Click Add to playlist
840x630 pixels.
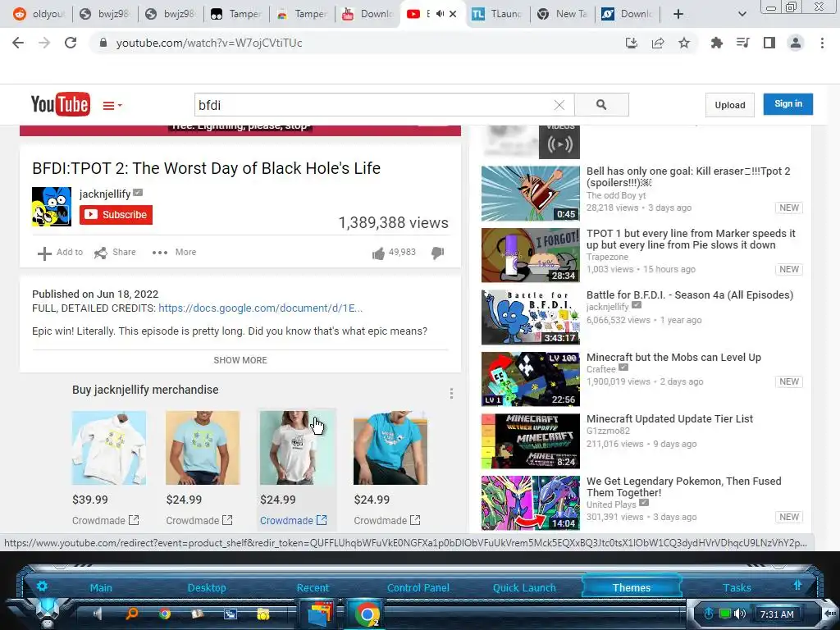(60, 253)
